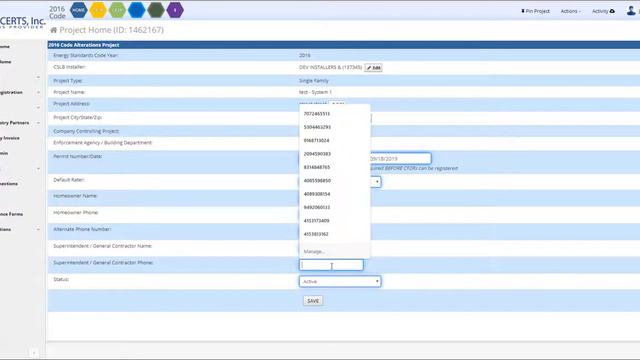Click the Edit button for Project Address

click(337, 104)
